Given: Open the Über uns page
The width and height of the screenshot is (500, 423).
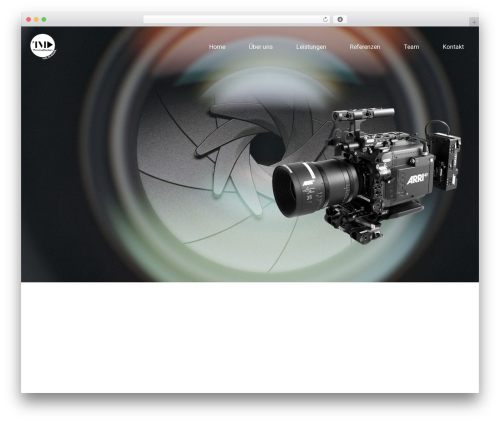Looking at the screenshot, I should (260, 47).
